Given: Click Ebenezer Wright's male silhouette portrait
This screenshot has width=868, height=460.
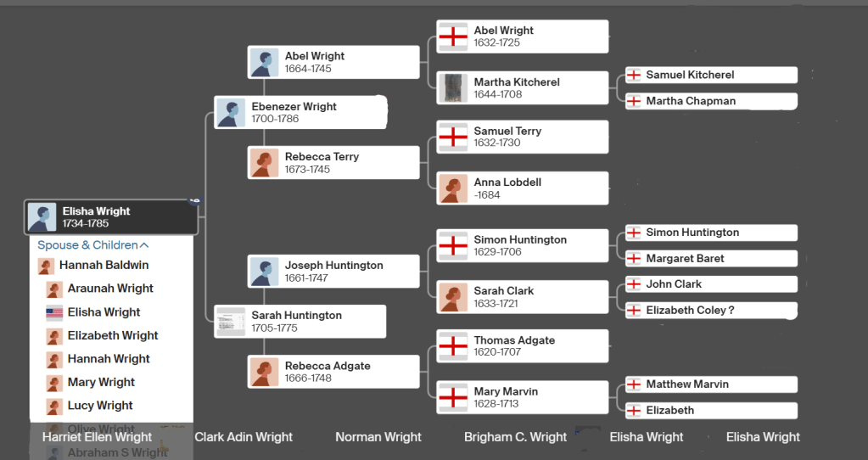Looking at the screenshot, I should coord(231,113).
